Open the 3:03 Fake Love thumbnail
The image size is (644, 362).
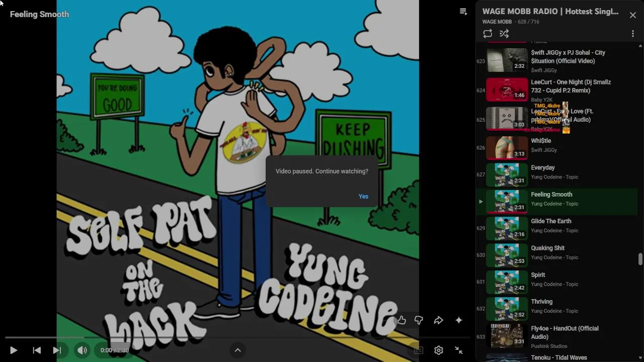(x=507, y=119)
